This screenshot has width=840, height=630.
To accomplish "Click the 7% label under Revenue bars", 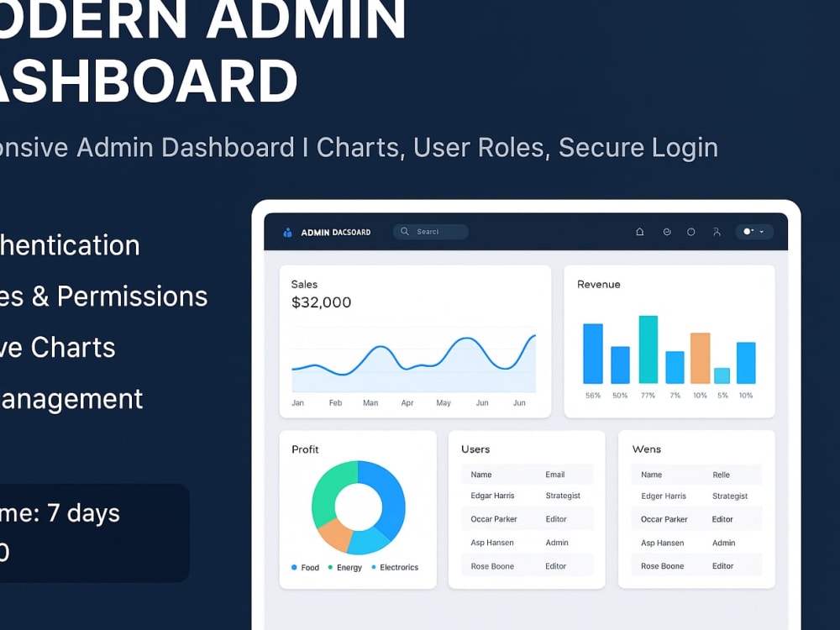I will pyautogui.click(x=675, y=396).
